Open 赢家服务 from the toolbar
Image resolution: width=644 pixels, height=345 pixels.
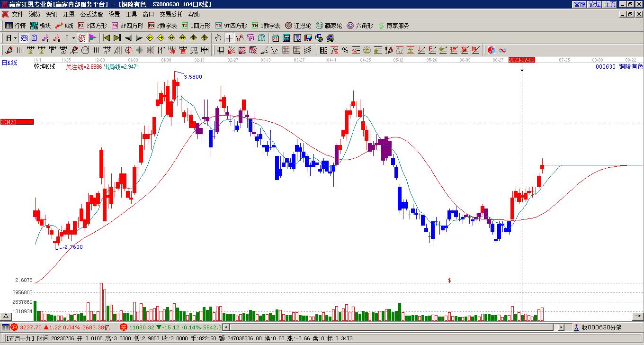393,26
